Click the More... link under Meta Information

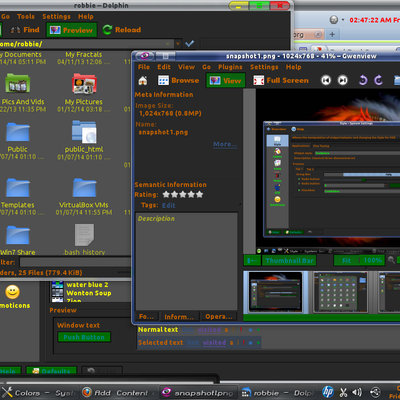tap(225, 144)
